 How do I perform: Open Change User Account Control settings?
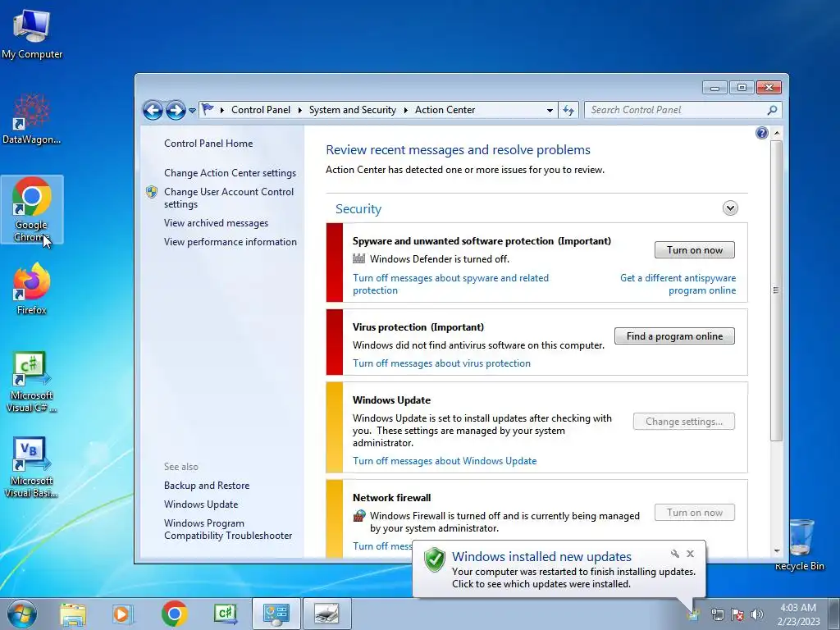pos(229,198)
